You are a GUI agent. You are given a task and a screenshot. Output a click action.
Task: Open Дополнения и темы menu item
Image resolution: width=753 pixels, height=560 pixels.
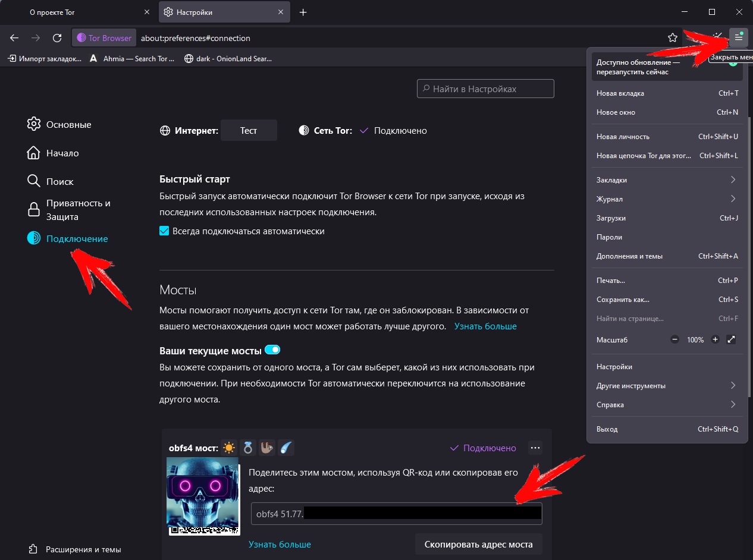point(667,256)
